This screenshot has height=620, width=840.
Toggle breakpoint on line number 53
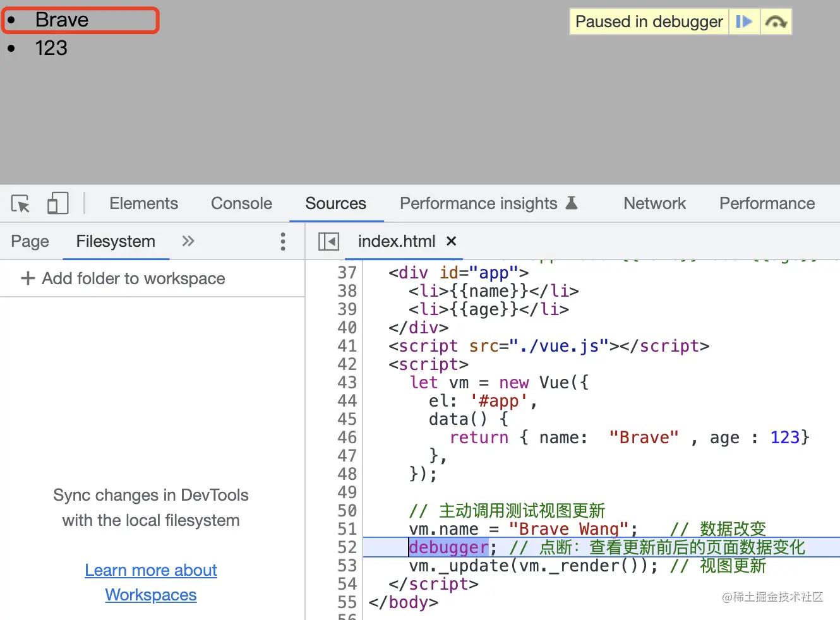(x=347, y=566)
